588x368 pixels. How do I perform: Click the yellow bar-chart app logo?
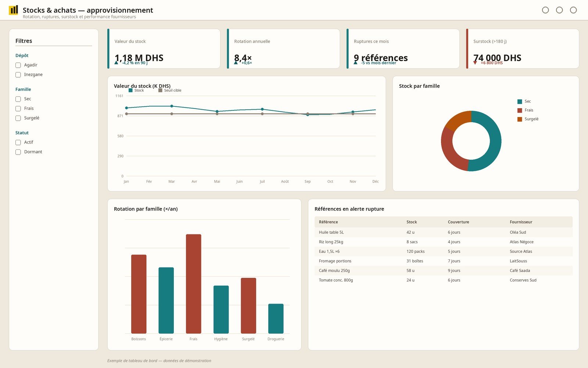(x=13, y=10)
